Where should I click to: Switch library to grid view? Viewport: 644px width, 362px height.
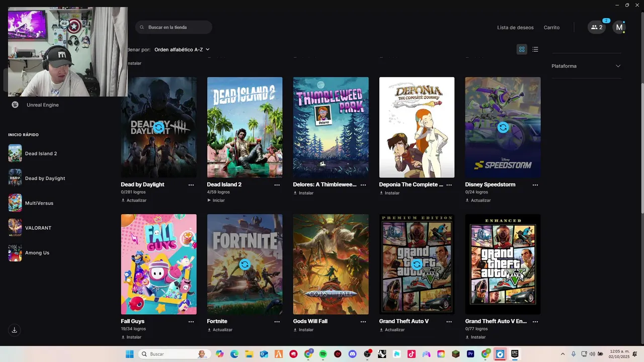(522, 49)
